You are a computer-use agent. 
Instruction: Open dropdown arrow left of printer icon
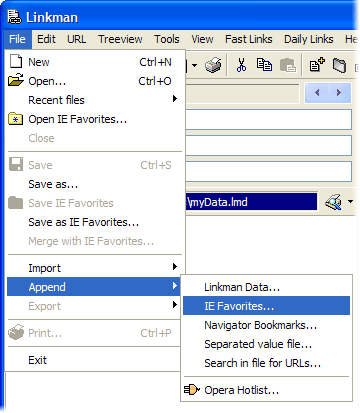pos(195,65)
